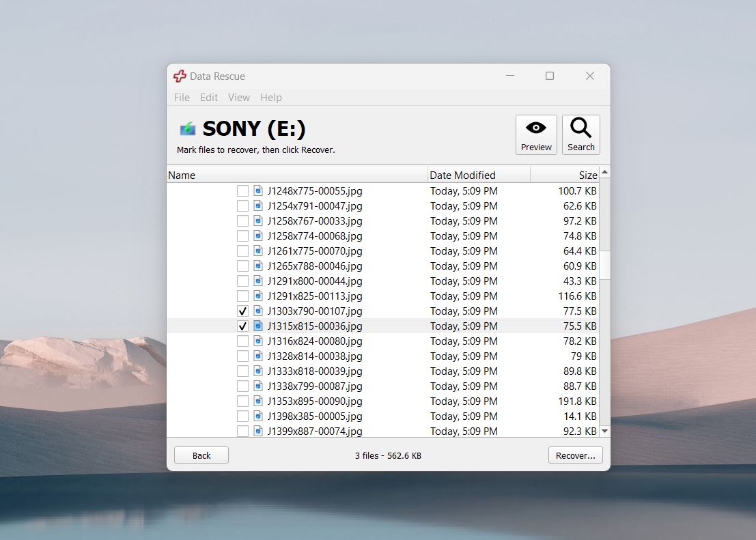
Task: Click the file icon for J1333x818-00039.jpg
Action: (258, 371)
